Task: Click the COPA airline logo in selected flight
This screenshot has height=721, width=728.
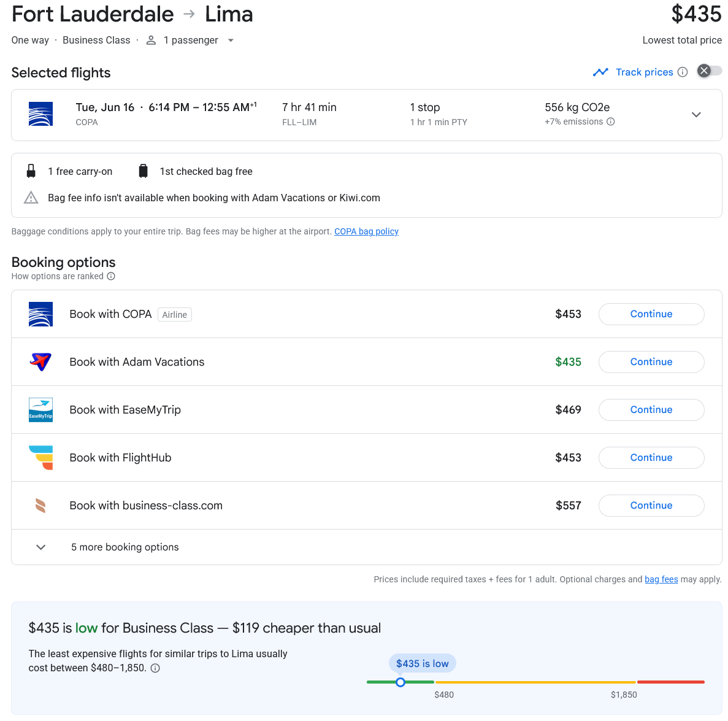Action: point(40,114)
